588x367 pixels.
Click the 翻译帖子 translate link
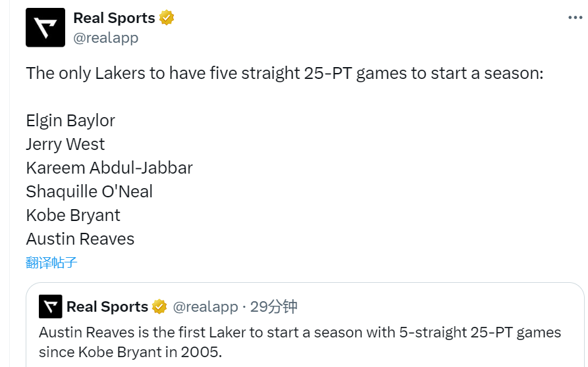click(x=51, y=263)
